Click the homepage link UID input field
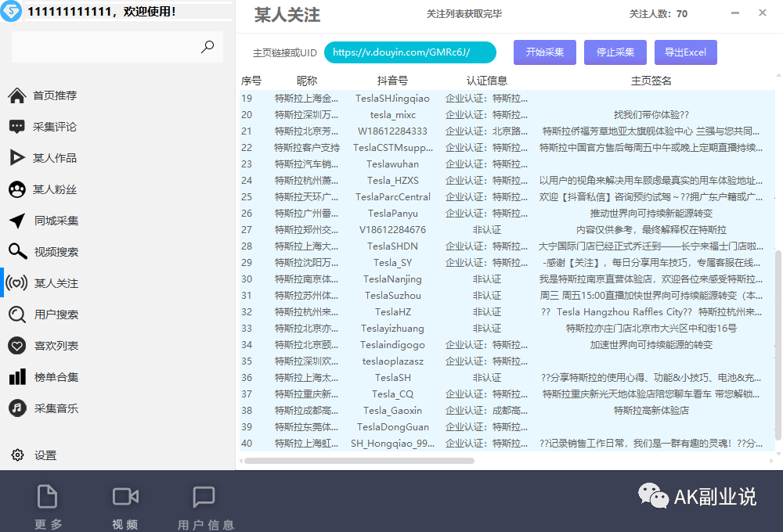The height and width of the screenshot is (532, 783). [x=410, y=52]
